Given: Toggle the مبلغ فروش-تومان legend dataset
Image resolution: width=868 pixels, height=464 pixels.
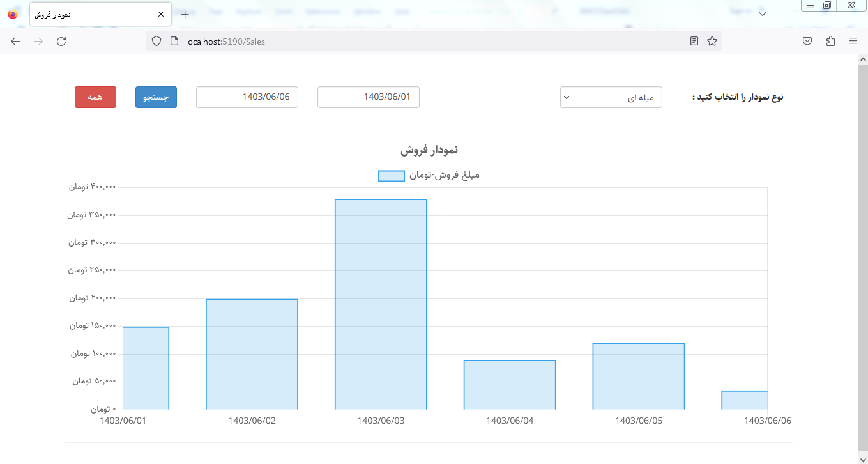Looking at the screenshot, I should click(428, 176).
